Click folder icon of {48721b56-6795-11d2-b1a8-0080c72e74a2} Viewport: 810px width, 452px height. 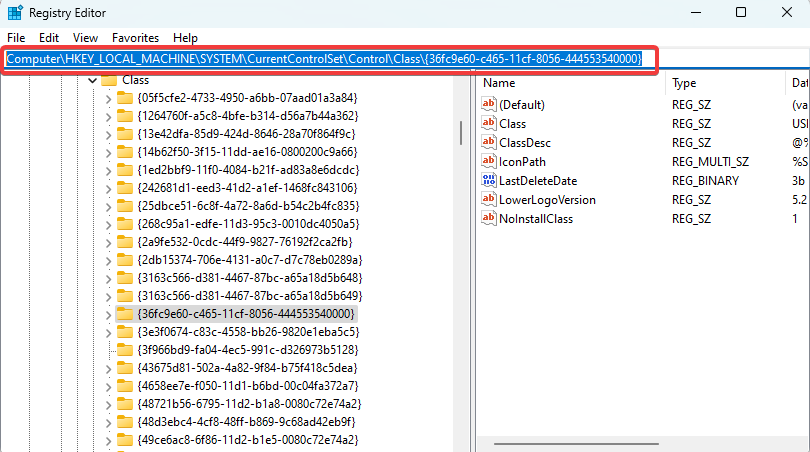tap(124, 404)
